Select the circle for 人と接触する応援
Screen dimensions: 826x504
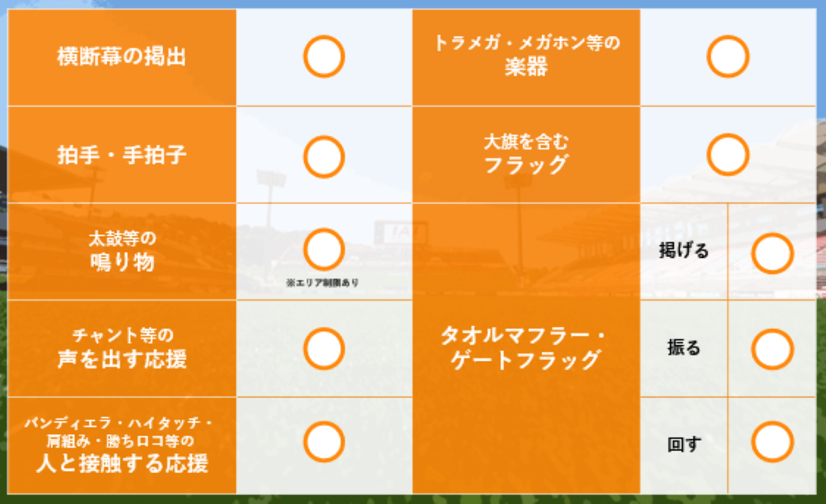[324, 442]
